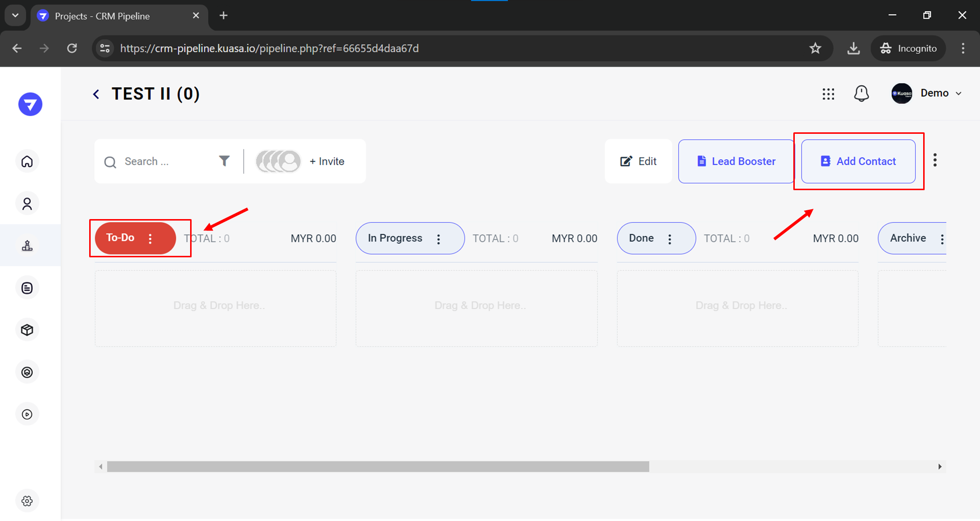Click the play circle icon in sidebar
The width and height of the screenshot is (980, 521).
point(27,414)
